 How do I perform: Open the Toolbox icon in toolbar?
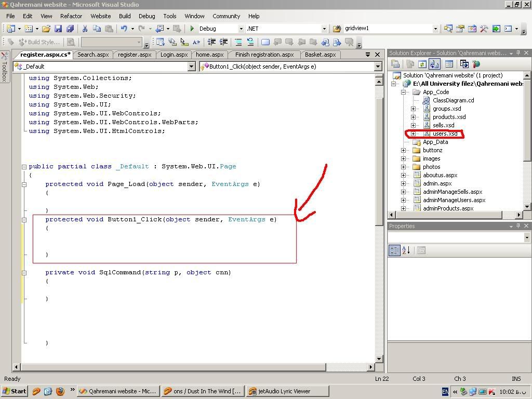click(484, 29)
